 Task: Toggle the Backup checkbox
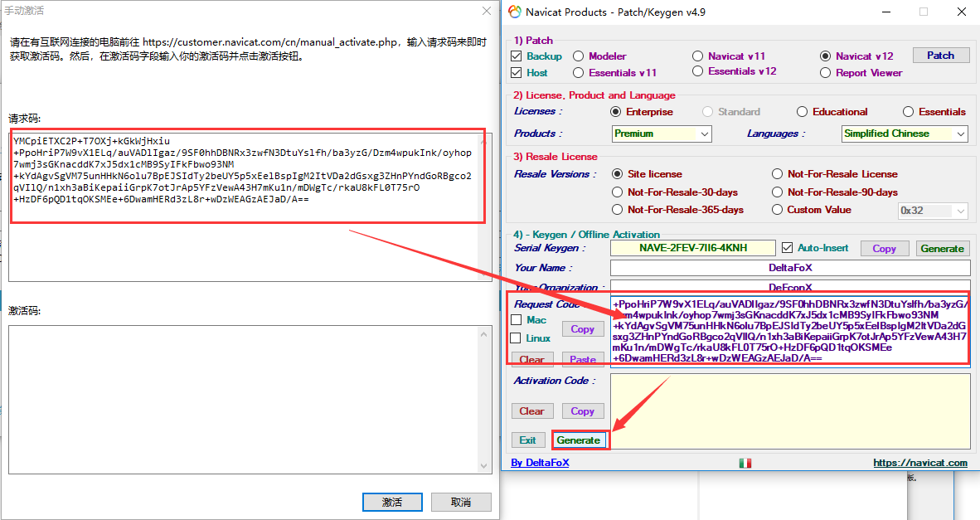click(x=517, y=56)
